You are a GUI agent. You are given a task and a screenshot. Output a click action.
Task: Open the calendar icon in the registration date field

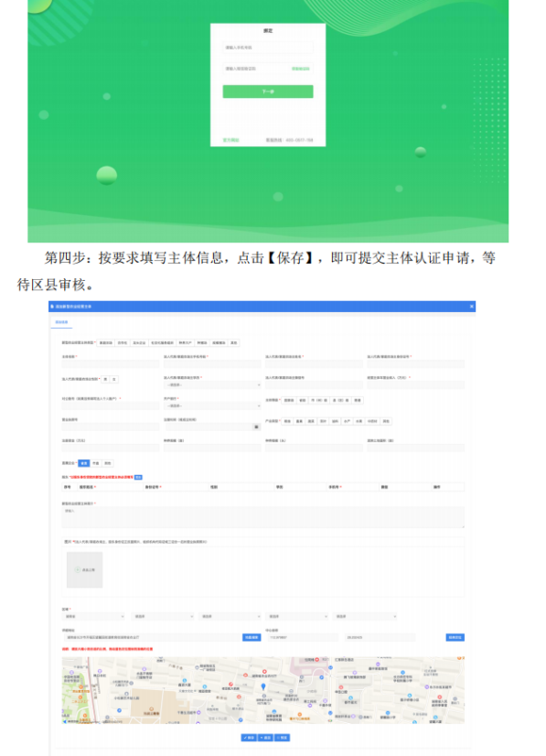click(x=256, y=427)
